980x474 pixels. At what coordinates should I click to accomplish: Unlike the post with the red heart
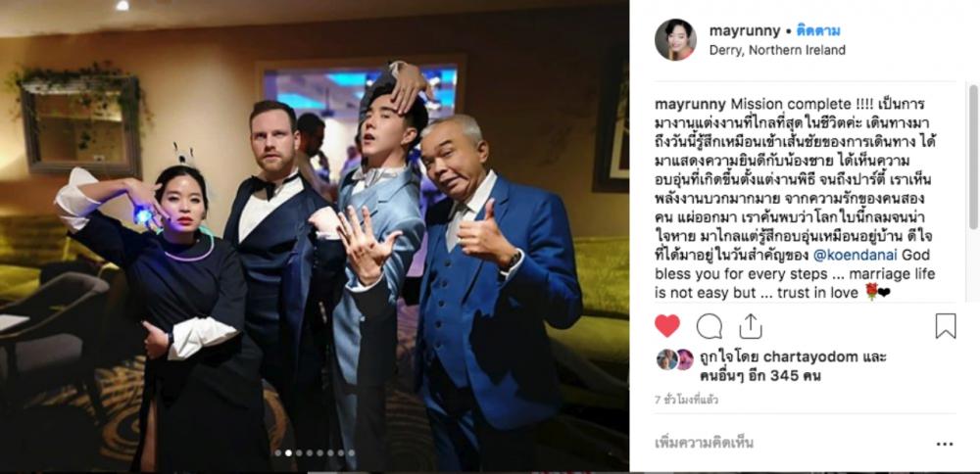click(666, 326)
